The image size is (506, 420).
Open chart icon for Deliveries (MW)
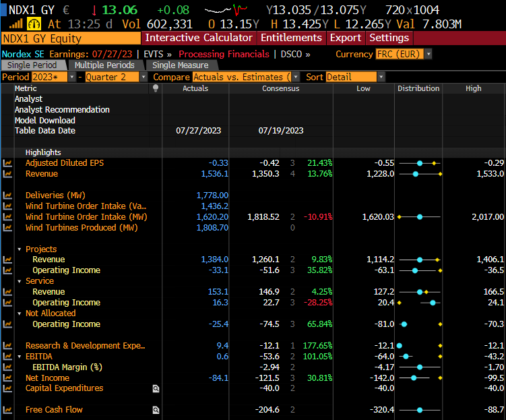click(x=7, y=196)
